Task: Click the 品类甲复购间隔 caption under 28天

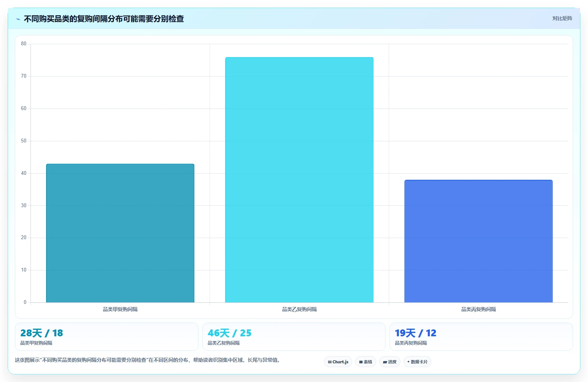Action: (36, 343)
